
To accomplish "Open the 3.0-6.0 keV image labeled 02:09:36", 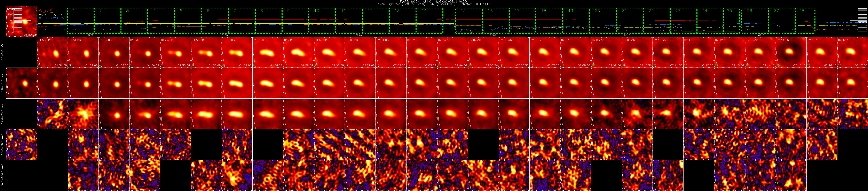I will point(637,52).
